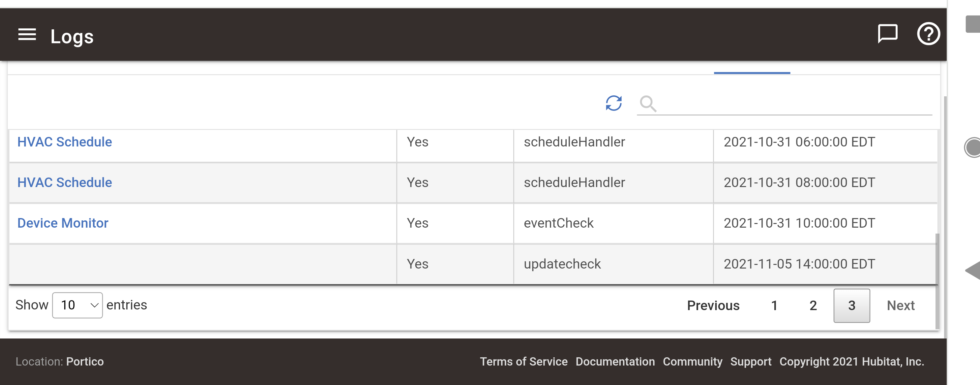Open the Community footer link
The width and height of the screenshot is (980, 385).
tap(692, 361)
